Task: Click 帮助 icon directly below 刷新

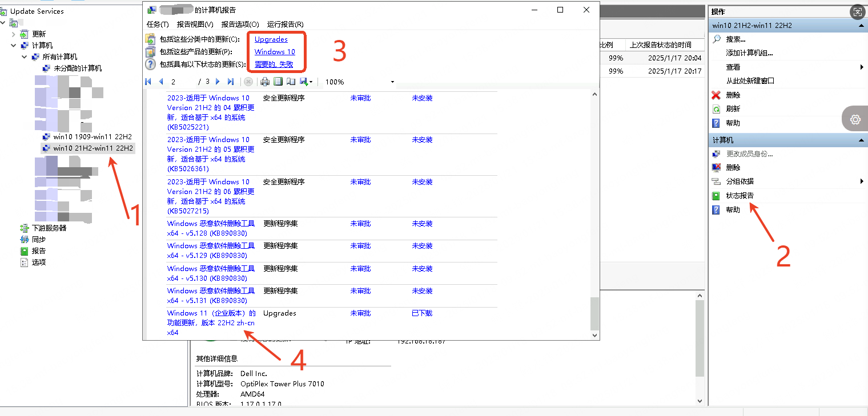Action: click(x=717, y=123)
